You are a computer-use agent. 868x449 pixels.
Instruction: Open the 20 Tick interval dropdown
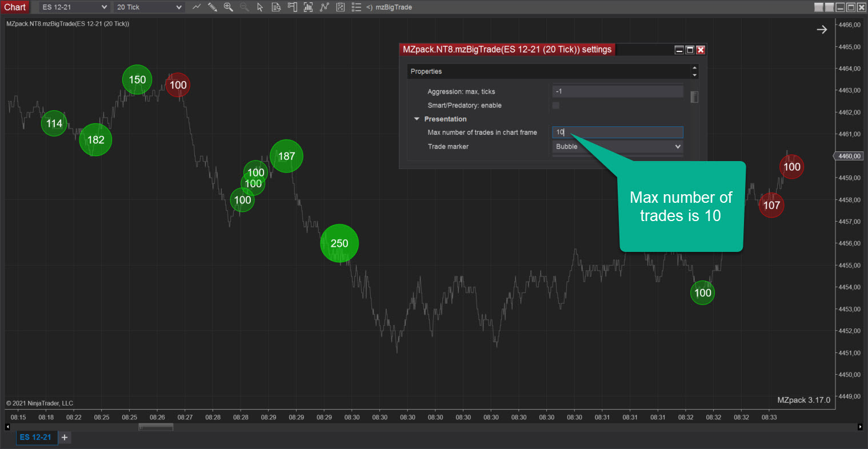coord(149,7)
